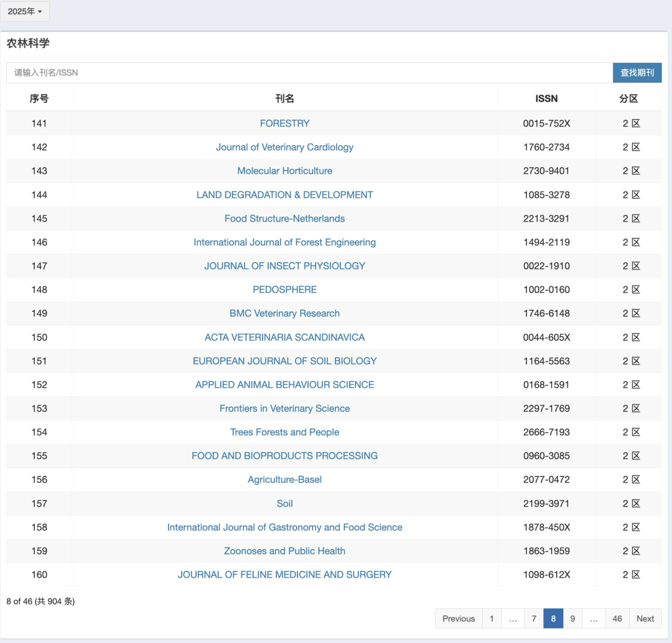Select ISSN 0015-752X cell
Viewport: 672px width, 643px height.
[x=546, y=123]
